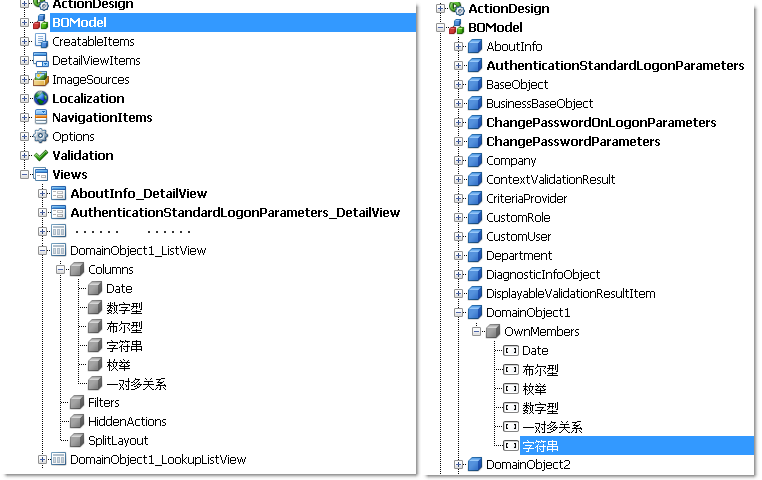Select 枚举 member under OwnMembers
762x480 pixels.
(x=535, y=389)
